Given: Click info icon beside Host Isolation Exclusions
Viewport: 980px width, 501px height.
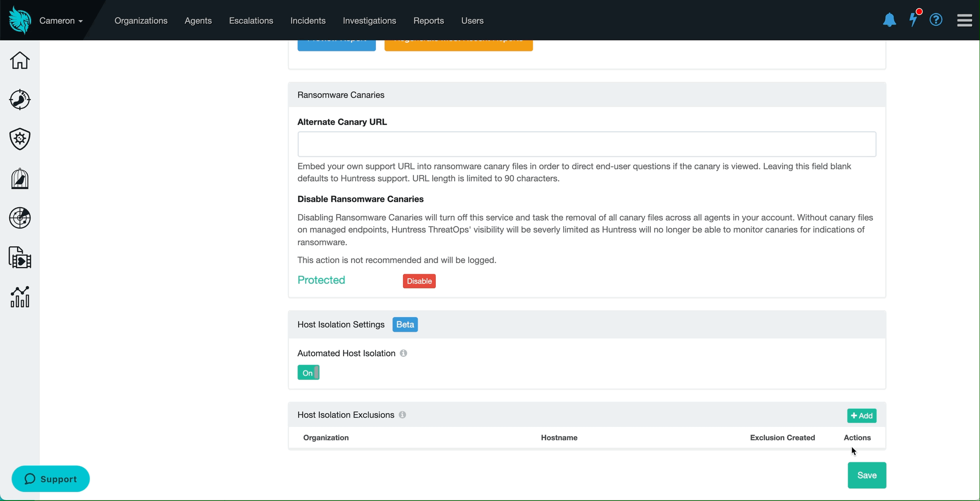Looking at the screenshot, I should 402,415.
